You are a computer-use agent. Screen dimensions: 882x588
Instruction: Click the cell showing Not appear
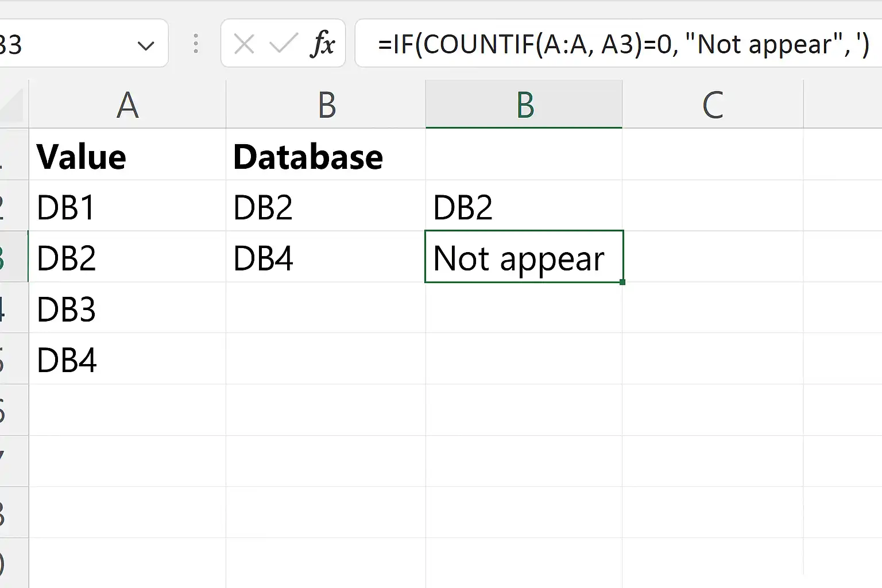tap(524, 257)
